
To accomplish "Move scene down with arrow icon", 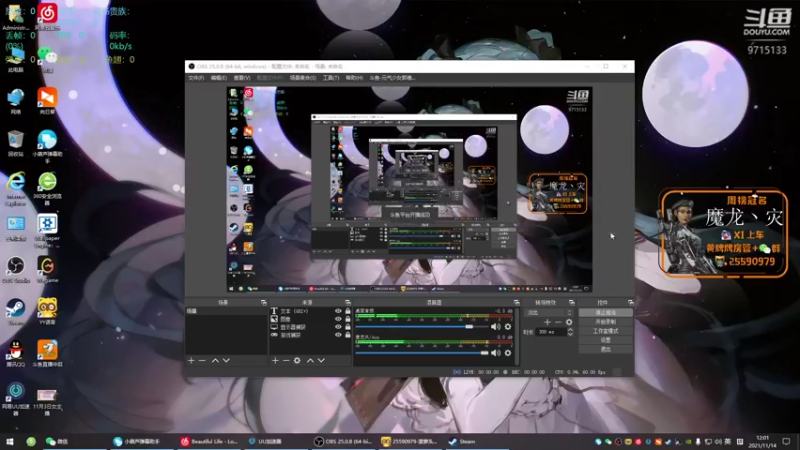I will tap(226, 360).
